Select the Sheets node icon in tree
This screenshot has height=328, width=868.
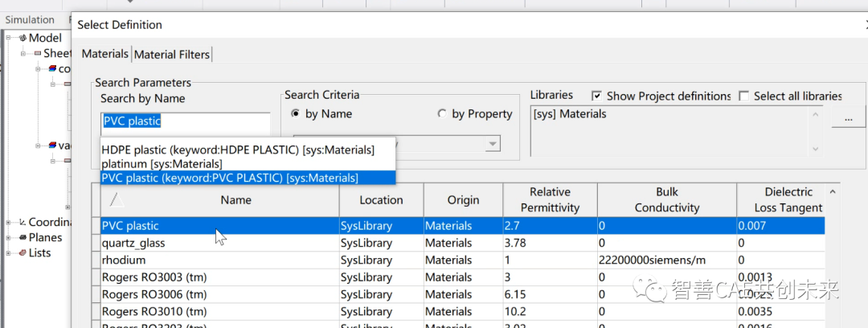(x=38, y=54)
